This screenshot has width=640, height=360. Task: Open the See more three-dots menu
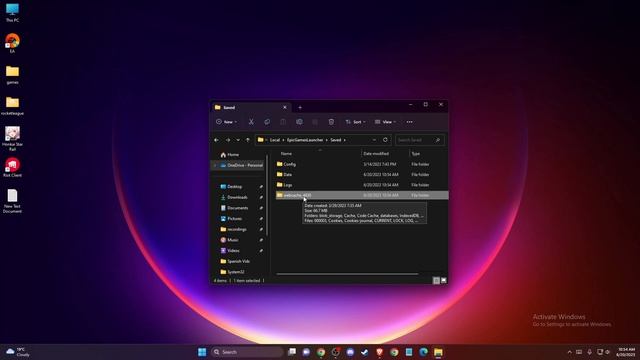tap(409, 122)
